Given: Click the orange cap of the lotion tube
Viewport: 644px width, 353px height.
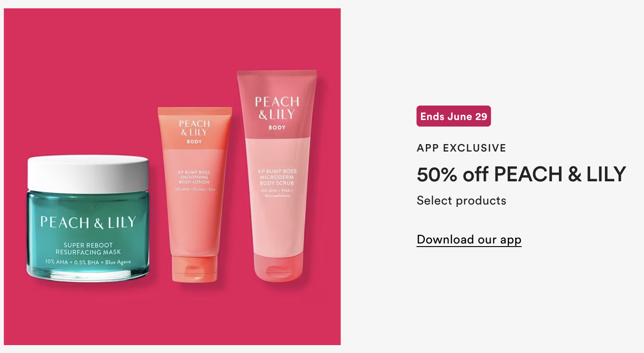Looking at the screenshot, I should tap(195, 268).
